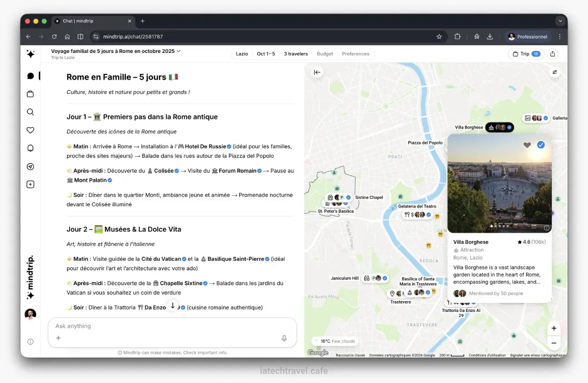
Task: Click the photo info icon on the Villa Borghese image
Action: point(546,228)
